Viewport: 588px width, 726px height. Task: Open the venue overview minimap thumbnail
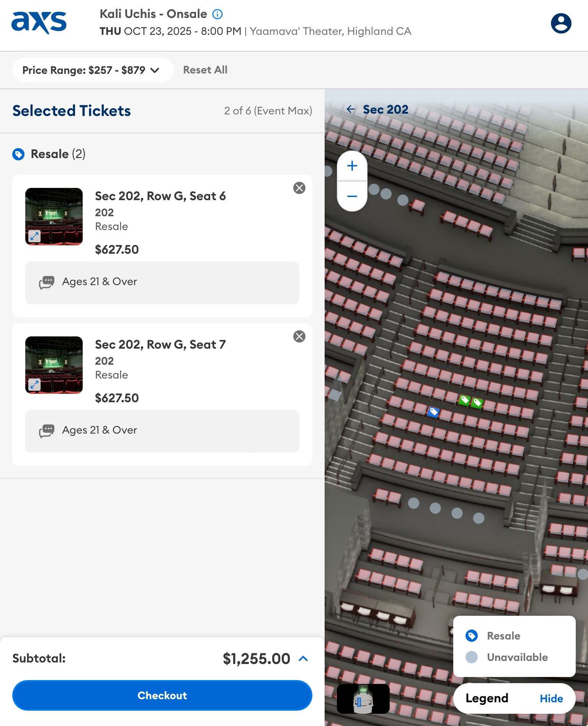pos(363,698)
